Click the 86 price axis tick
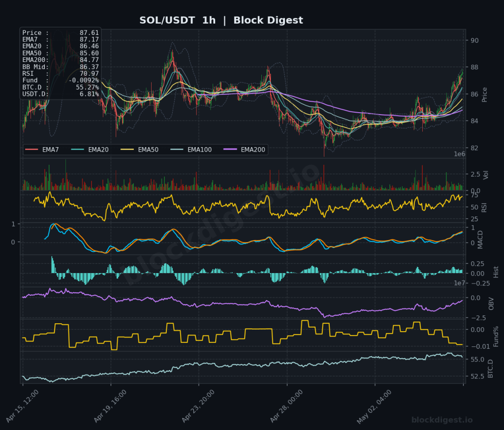Viewport: 504px width, 430px height. pos(474,94)
